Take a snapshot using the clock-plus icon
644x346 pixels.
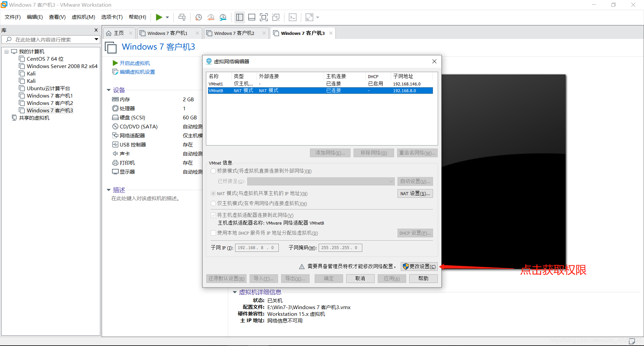point(199,17)
